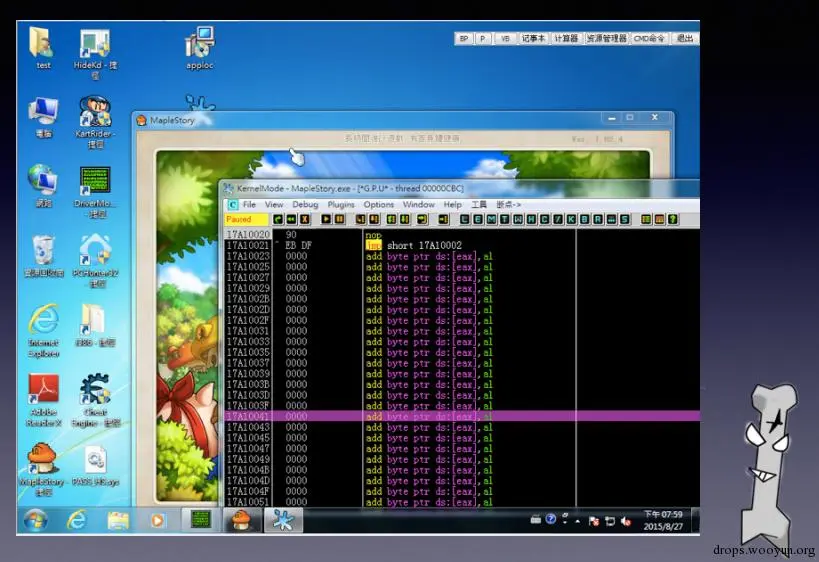Open the Options menu

(379, 205)
